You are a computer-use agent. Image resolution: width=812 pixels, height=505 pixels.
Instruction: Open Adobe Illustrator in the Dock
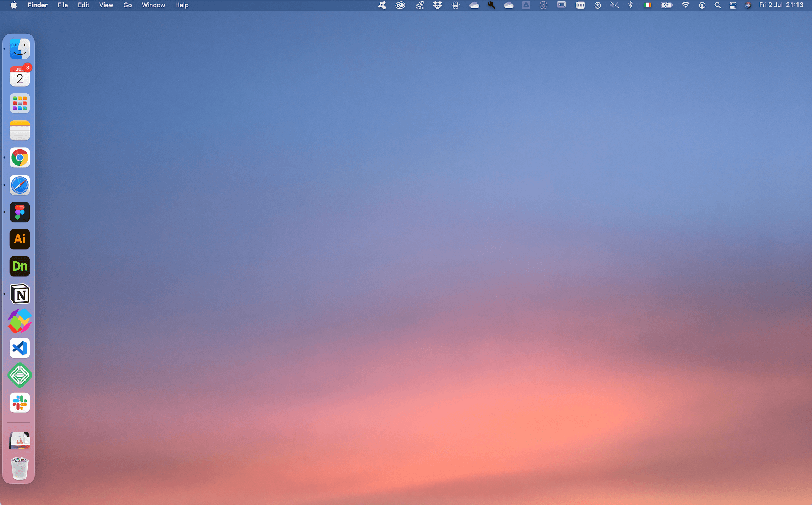pos(20,239)
